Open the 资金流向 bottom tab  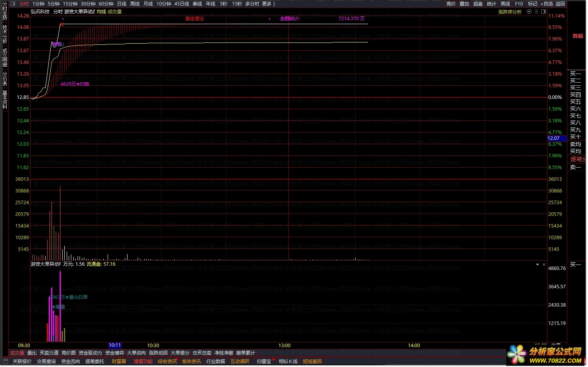(x=71, y=362)
